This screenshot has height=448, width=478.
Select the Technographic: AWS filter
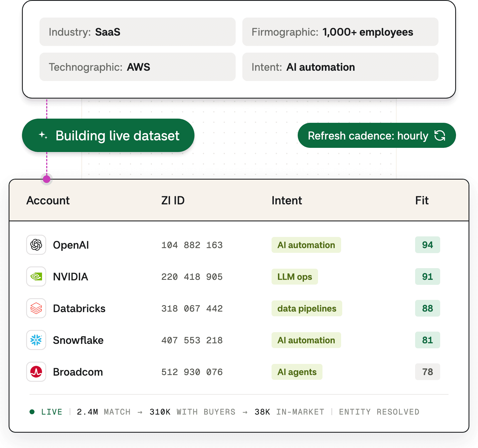pos(137,67)
